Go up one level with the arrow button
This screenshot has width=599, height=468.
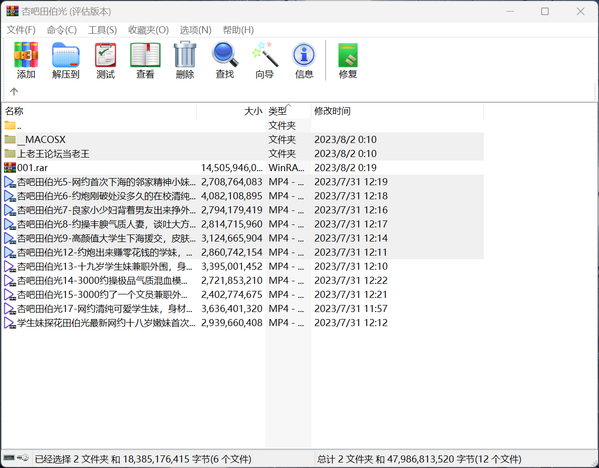pyautogui.click(x=14, y=91)
